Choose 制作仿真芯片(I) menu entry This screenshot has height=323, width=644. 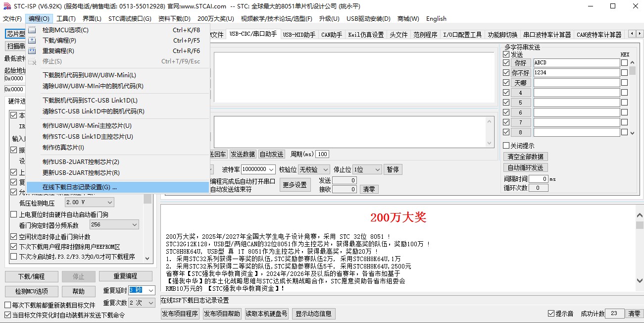coord(118,148)
